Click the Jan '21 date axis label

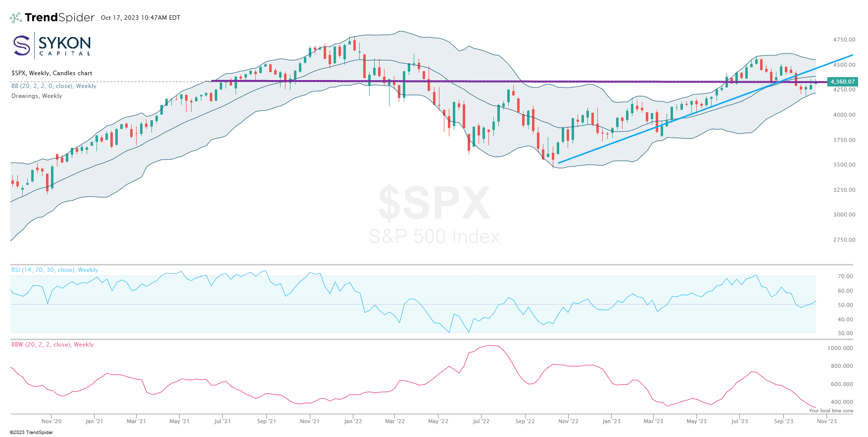(94, 421)
